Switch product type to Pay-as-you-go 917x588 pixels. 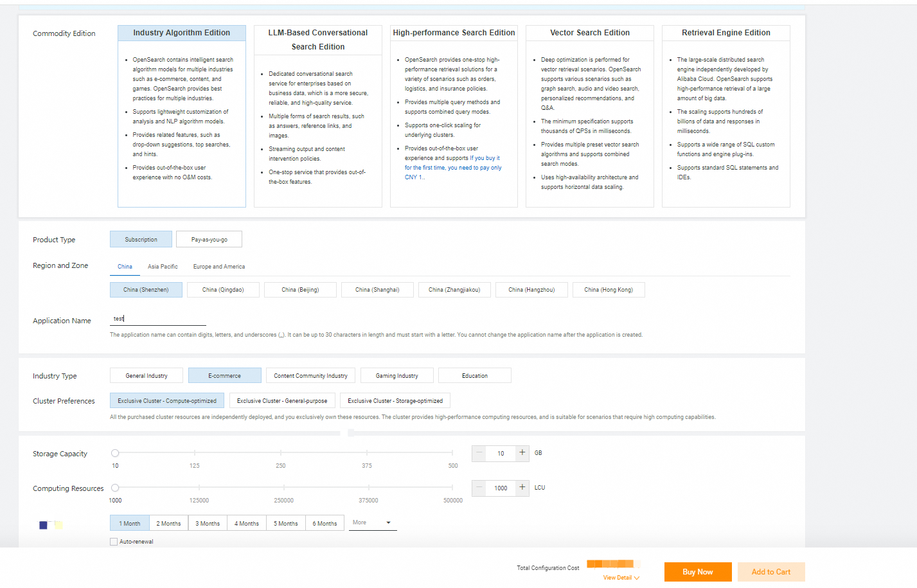point(209,239)
